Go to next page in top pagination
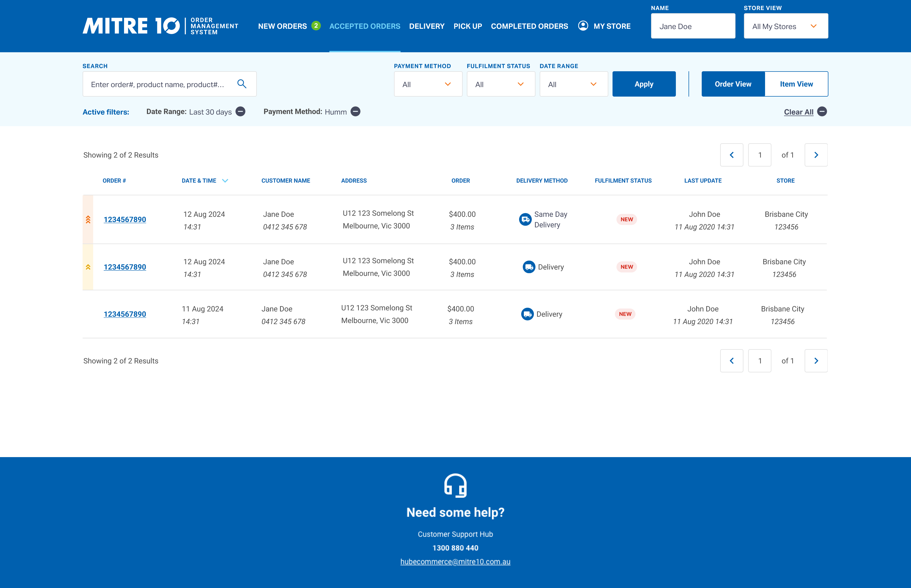 coord(816,155)
